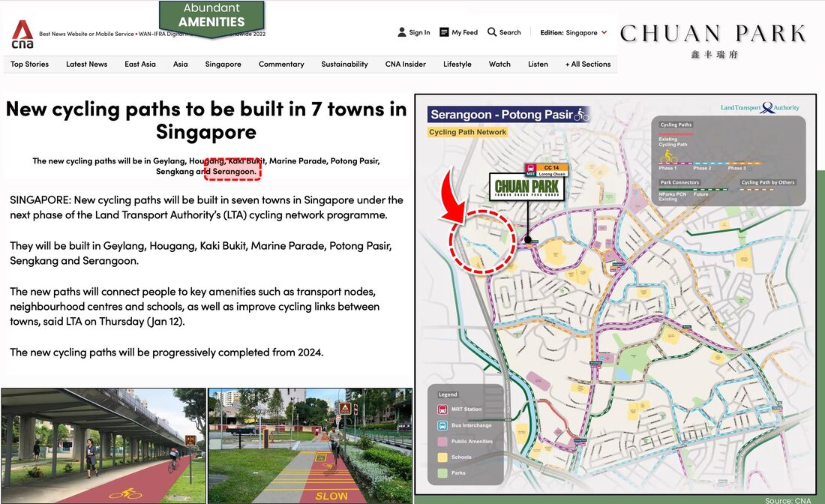Click the Schools legend swatch
The image size is (825, 504).
tap(442, 457)
